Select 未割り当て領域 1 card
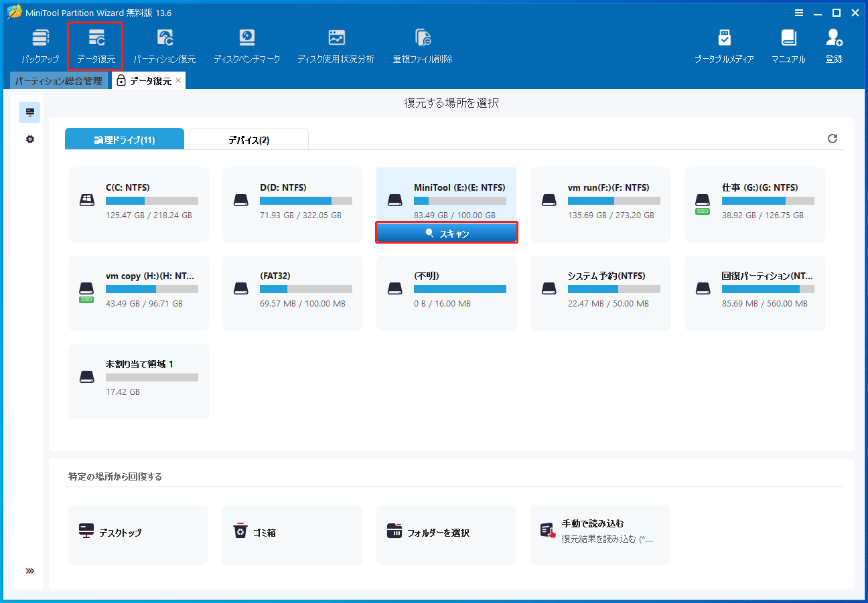Image resolution: width=868 pixels, height=603 pixels. point(139,381)
